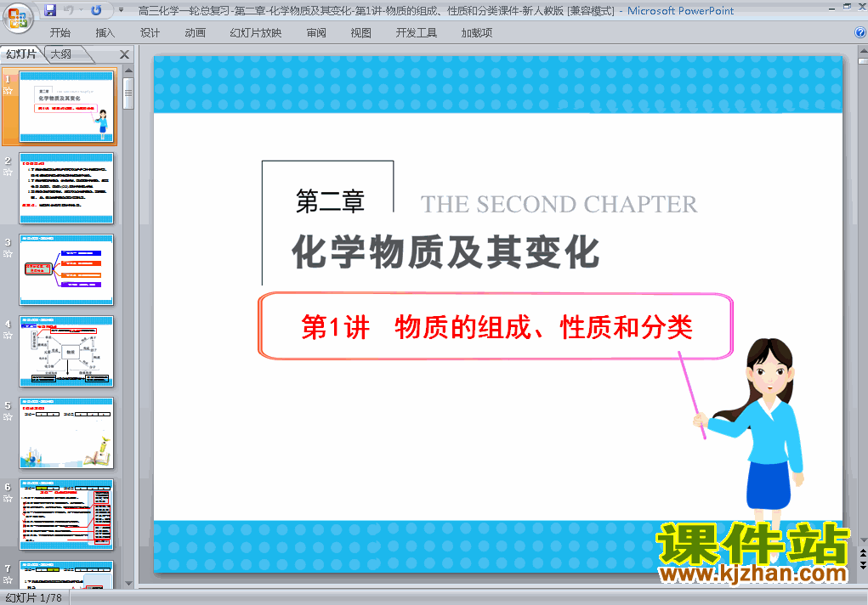Open the 插入 ribbon tab
Image resolution: width=868 pixels, height=605 pixels.
pos(105,32)
